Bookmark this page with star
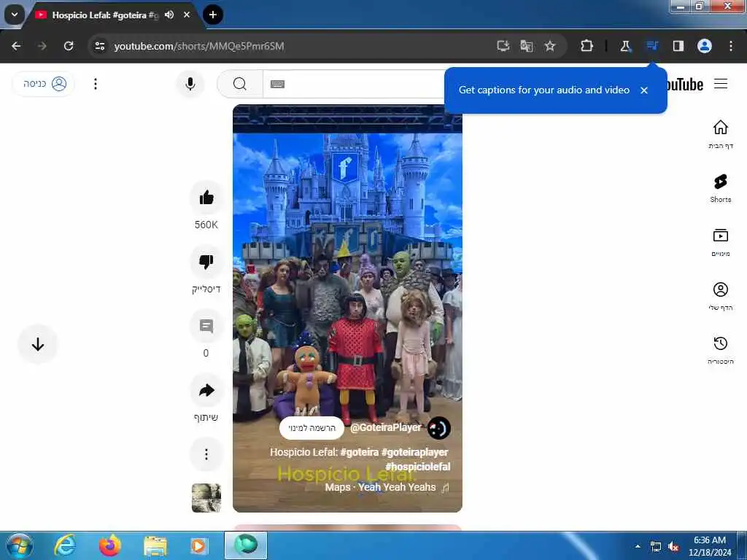The height and width of the screenshot is (560, 747). 550,46
